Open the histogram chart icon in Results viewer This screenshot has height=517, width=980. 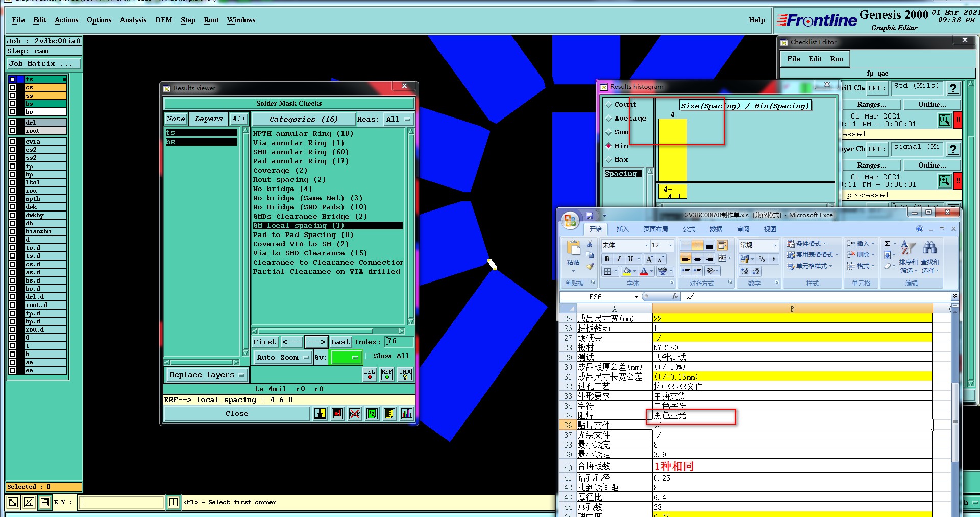tap(406, 414)
